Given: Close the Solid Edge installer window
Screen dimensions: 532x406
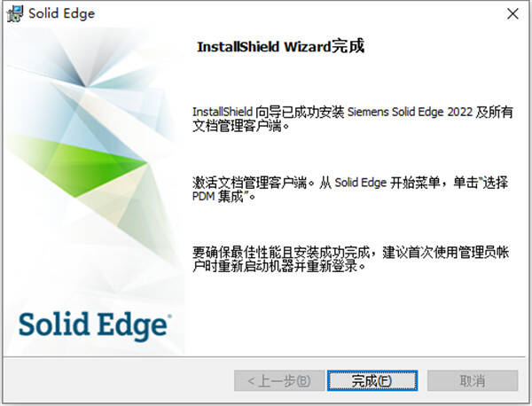Looking at the screenshot, I should pos(512,14).
